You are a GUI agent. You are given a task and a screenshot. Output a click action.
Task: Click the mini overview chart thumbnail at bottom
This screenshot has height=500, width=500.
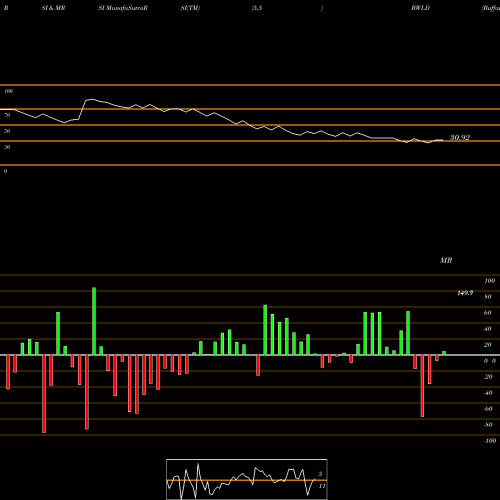[x=247, y=479]
